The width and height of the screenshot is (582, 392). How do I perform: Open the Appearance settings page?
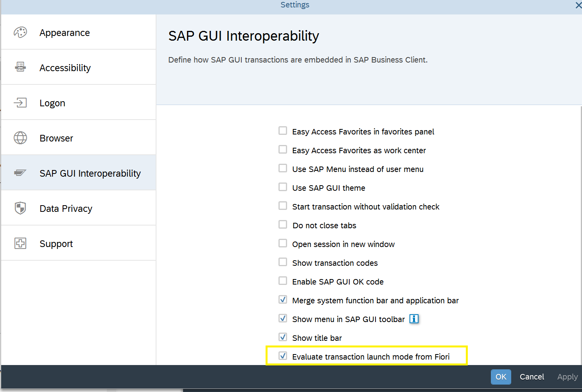tap(79, 32)
